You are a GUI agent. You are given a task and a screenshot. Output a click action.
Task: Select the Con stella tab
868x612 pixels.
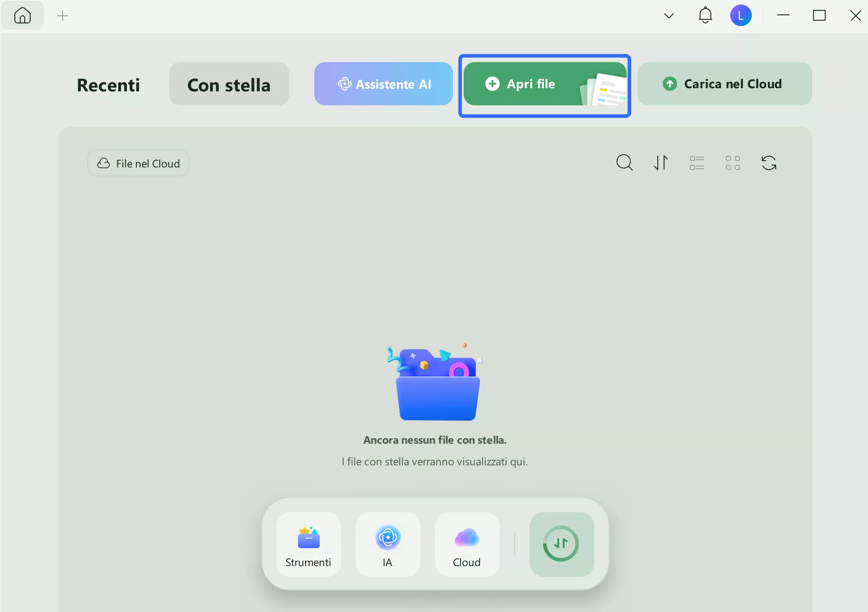tap(229, 85)
